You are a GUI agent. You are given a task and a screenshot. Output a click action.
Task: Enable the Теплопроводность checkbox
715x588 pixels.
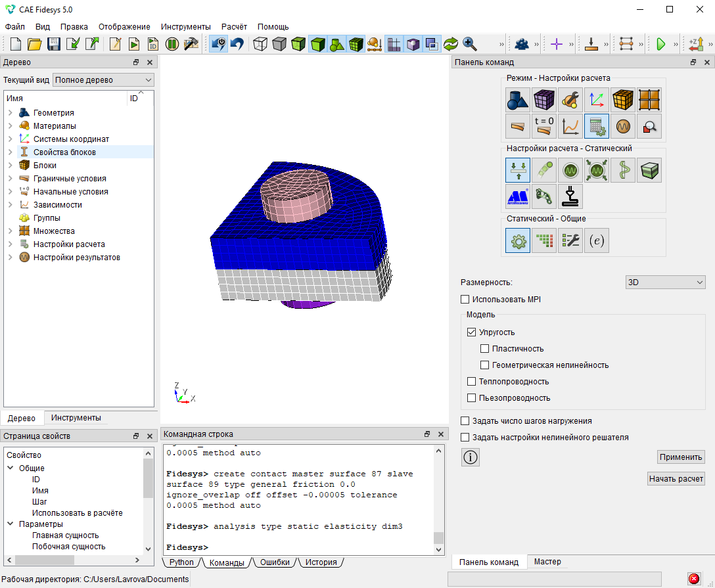click(x=471, y=382)
